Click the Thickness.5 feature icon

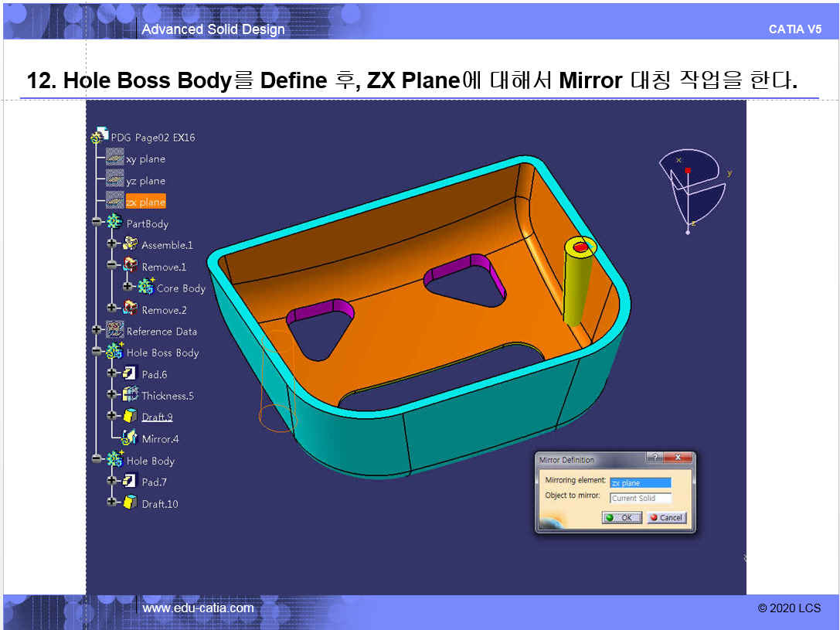(x=130, y=395)
